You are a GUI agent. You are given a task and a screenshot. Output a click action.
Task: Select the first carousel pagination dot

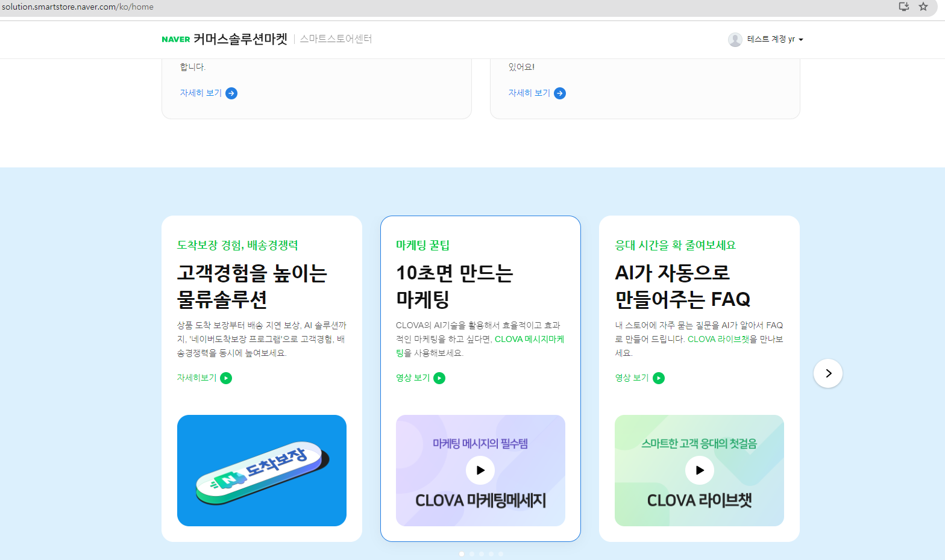462,554
